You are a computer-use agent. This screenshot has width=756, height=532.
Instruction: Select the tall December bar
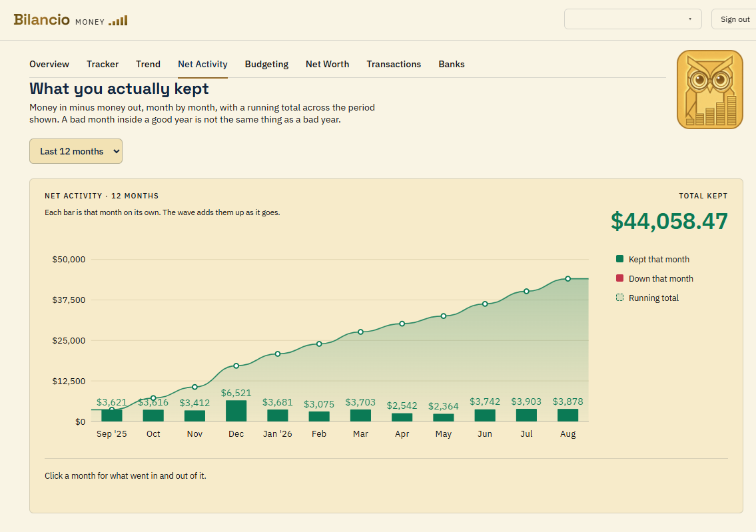pos(236,411)
